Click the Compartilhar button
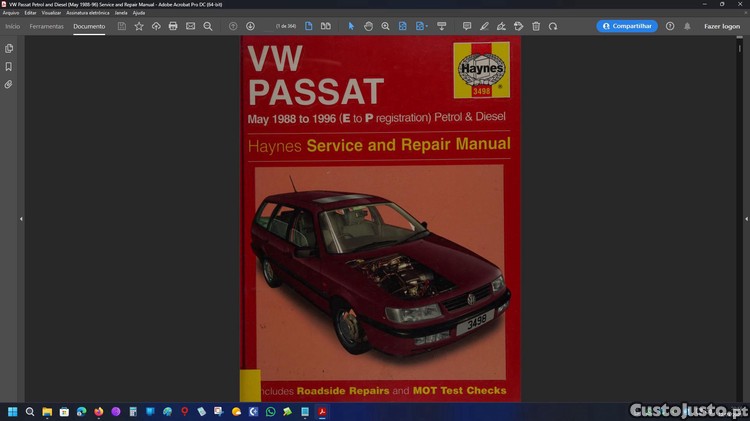Screen dimensions: 750x421 (x=627, y=26)
